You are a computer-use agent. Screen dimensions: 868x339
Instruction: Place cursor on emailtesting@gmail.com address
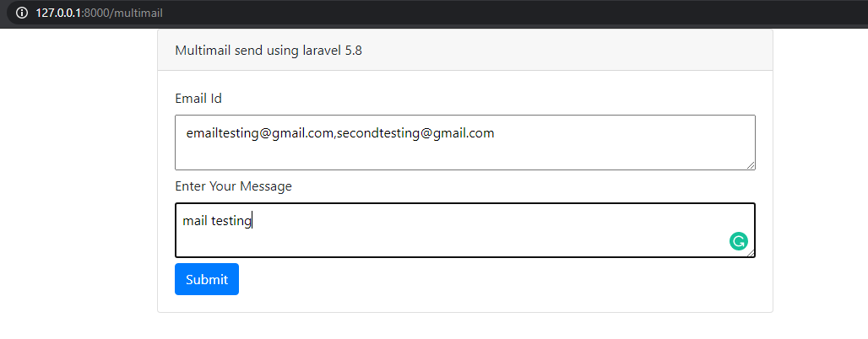tap(259, 133)
